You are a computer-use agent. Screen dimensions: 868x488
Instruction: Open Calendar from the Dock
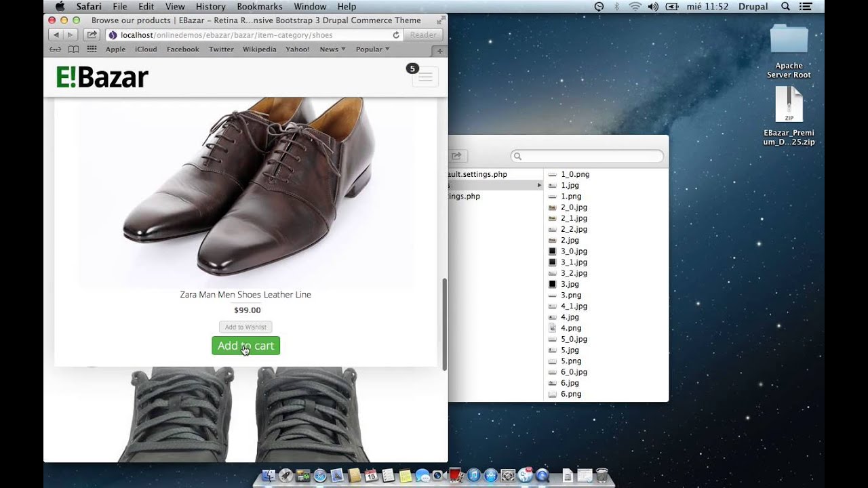pos(371,476)
